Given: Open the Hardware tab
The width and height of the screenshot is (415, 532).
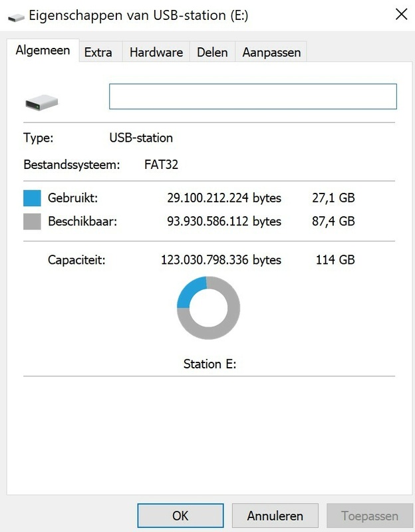Looking at the screenshot, I should [156, 52].
